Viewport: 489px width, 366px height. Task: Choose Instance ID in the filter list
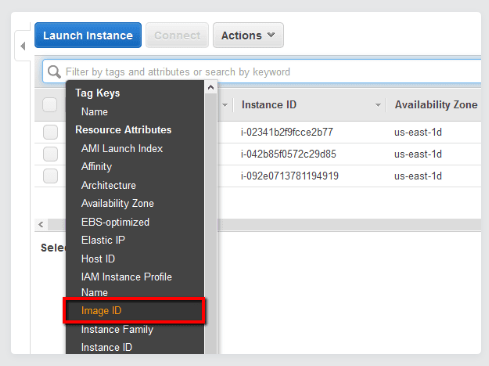(107, 347)
